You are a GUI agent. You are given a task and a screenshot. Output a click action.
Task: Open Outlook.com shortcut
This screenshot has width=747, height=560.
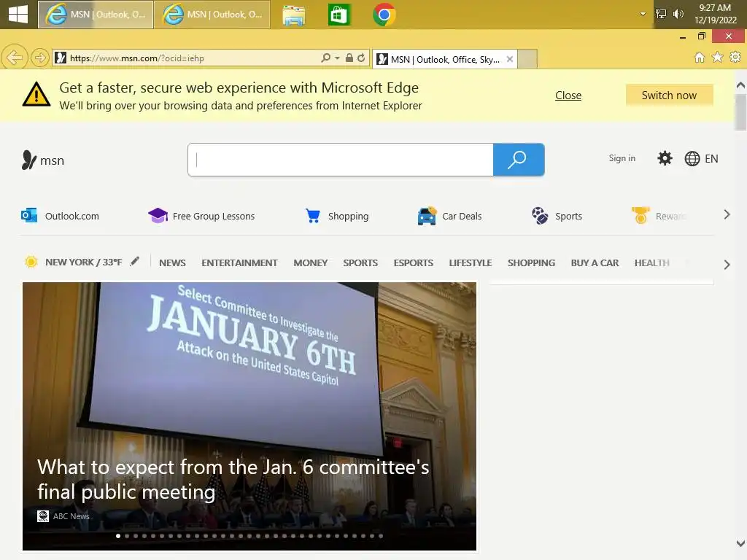click(60, 216)
